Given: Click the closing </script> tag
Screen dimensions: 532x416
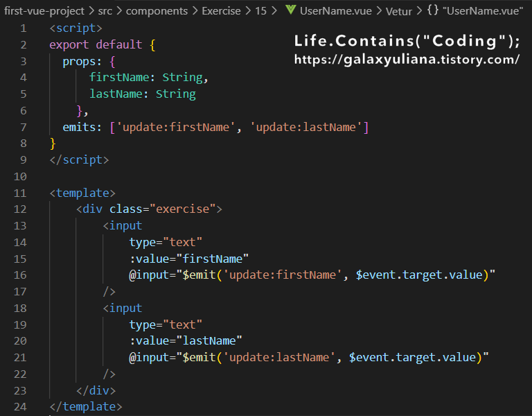Looking at the screenshot, I should click(79, 160).
